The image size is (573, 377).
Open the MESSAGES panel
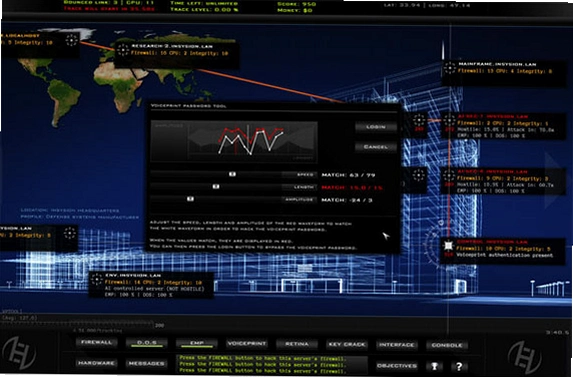pos(147,363)
